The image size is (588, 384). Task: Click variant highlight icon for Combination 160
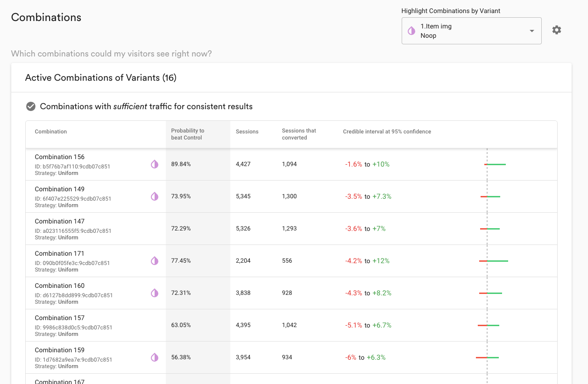pos(155,293)
